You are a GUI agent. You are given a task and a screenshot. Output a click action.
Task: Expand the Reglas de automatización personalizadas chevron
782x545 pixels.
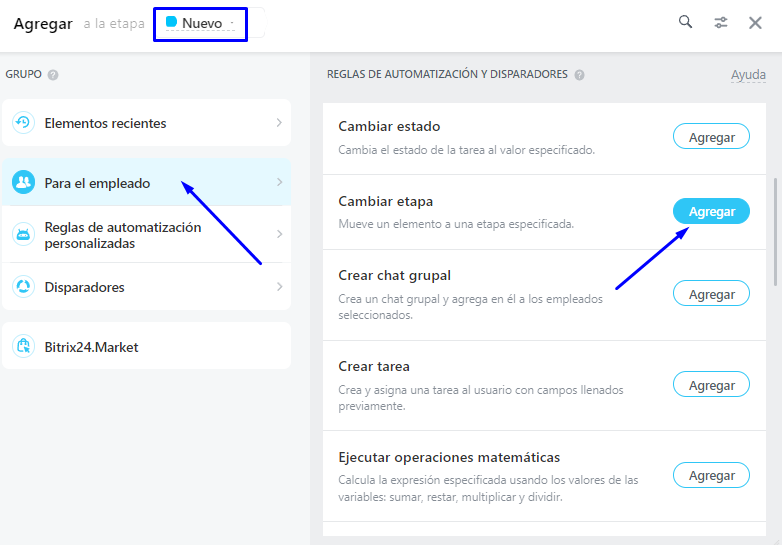click(x=279, y=235)
